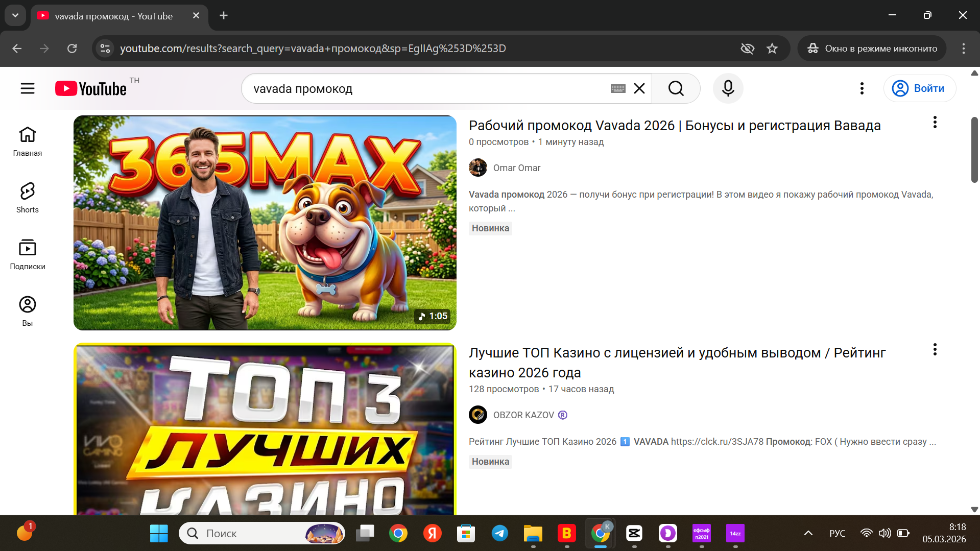Start voice search with the microphone
980x551 pixels.
pos(728,89)
